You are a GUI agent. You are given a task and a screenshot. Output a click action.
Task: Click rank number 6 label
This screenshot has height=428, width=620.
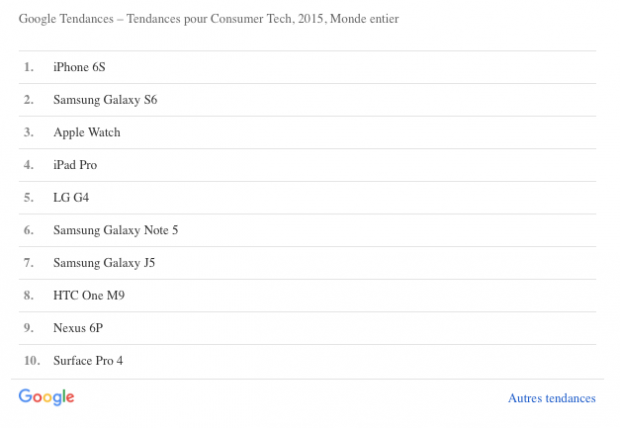(x=28, y=230)
